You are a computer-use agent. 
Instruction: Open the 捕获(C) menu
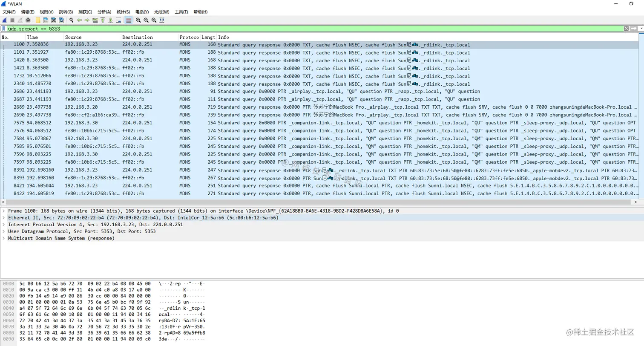85,12
